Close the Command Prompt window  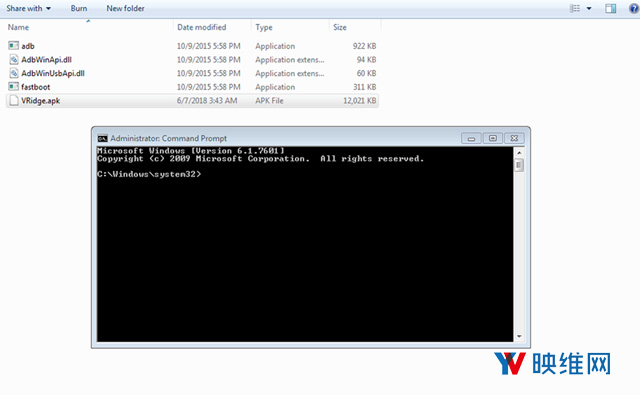click(x=514, y=138)
